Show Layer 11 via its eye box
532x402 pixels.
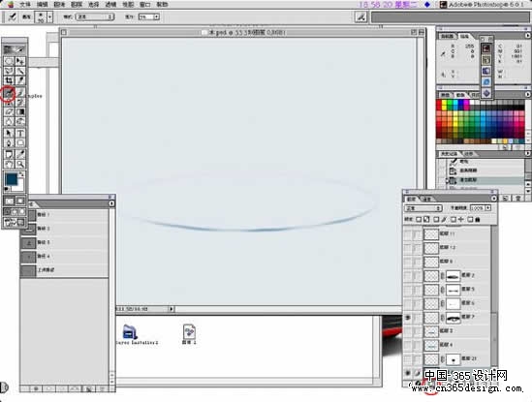pos(408,234)
